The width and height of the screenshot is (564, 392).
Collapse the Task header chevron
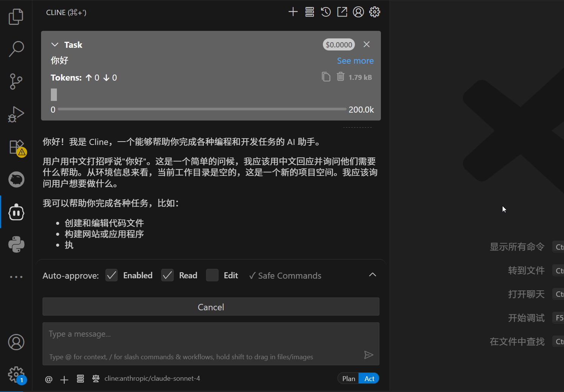click(x=55, y=45)
